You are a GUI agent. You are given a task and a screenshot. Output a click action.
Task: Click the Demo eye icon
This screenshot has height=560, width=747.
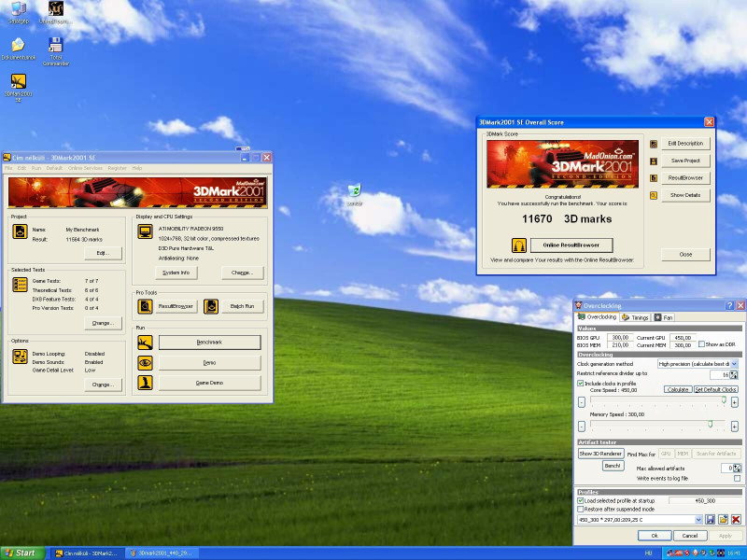(146, 363)
